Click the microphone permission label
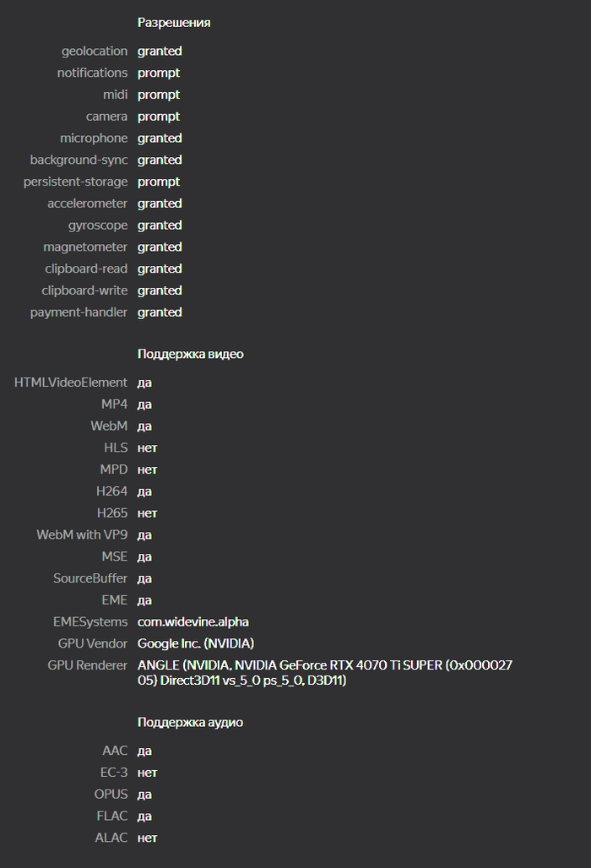The image size is (591, 868). point(94,138)
